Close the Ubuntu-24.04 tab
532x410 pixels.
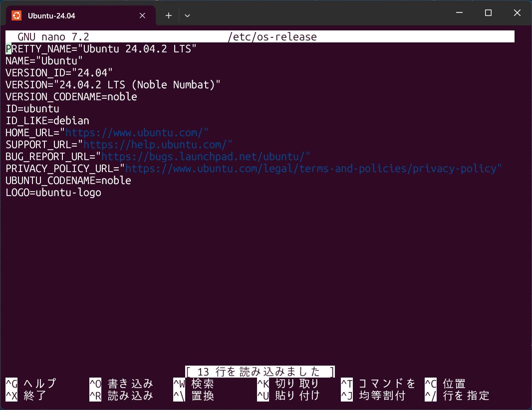[x=143, y=15]
